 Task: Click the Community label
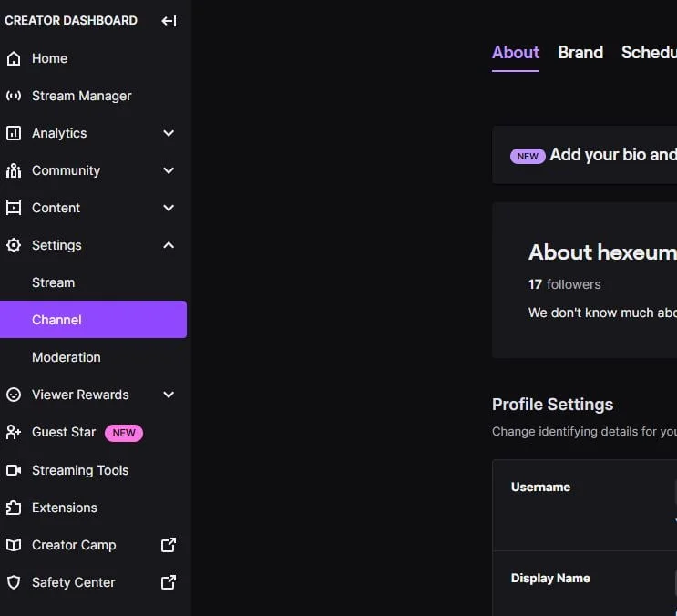[66, 170]
